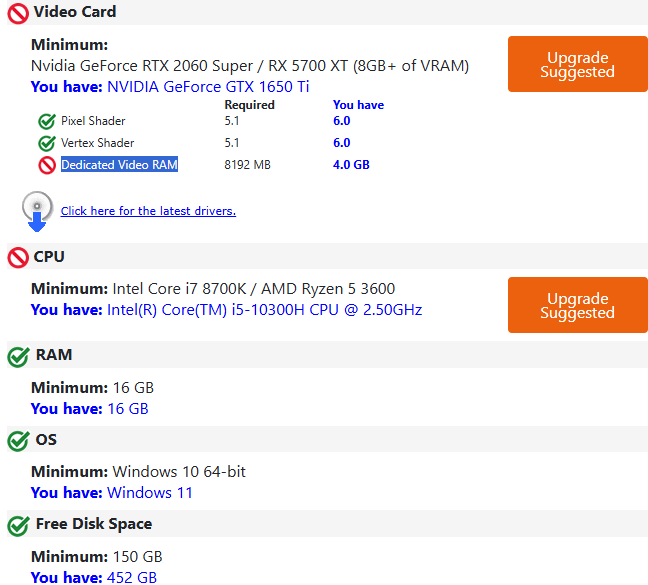Click the NVIDIA GeForce GTX 1650 Ti text
Image resolution: width=648 pixels, height=585 pixels.
pos(208,87)
